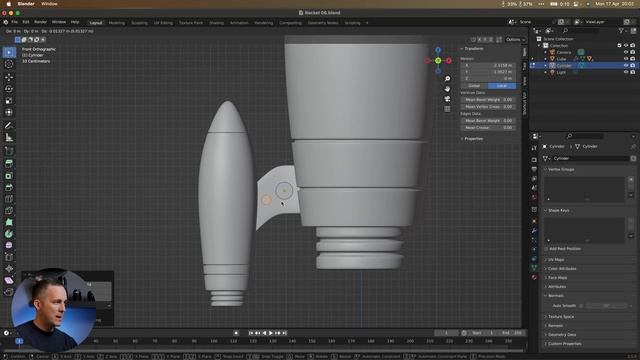Switch to the Shading workspace tab
Screen dimensions: 640x360
(x=216, y=23)
